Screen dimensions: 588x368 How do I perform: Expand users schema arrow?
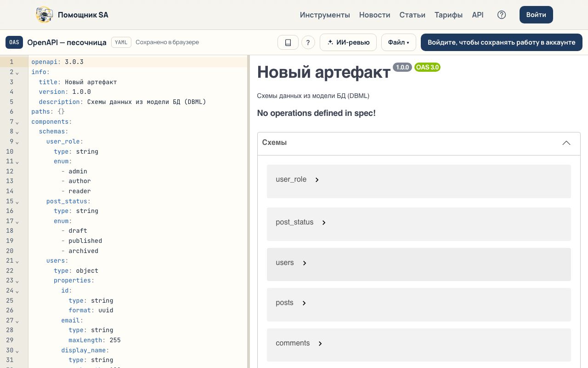[x=304, y=263]
